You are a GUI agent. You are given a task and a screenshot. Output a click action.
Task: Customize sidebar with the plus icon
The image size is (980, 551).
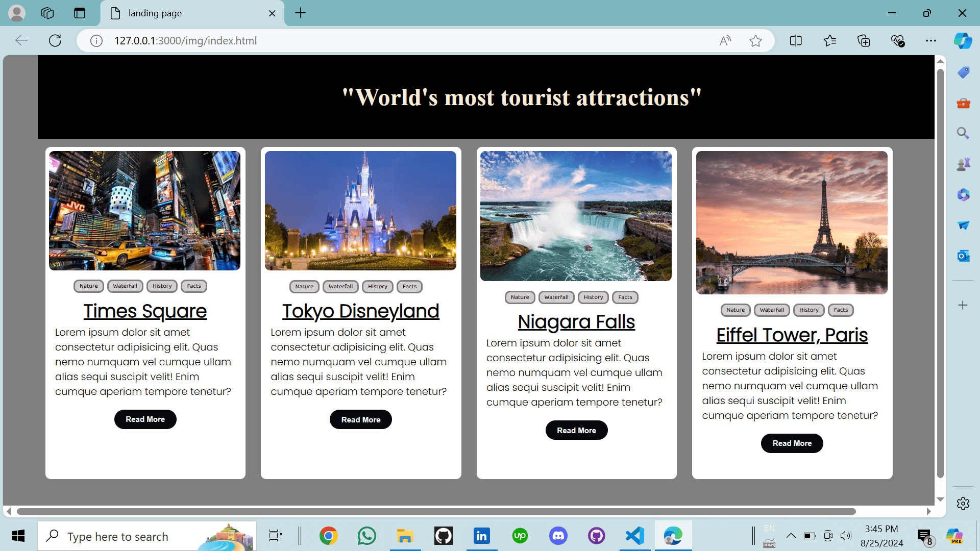click(x=963, y=305)
